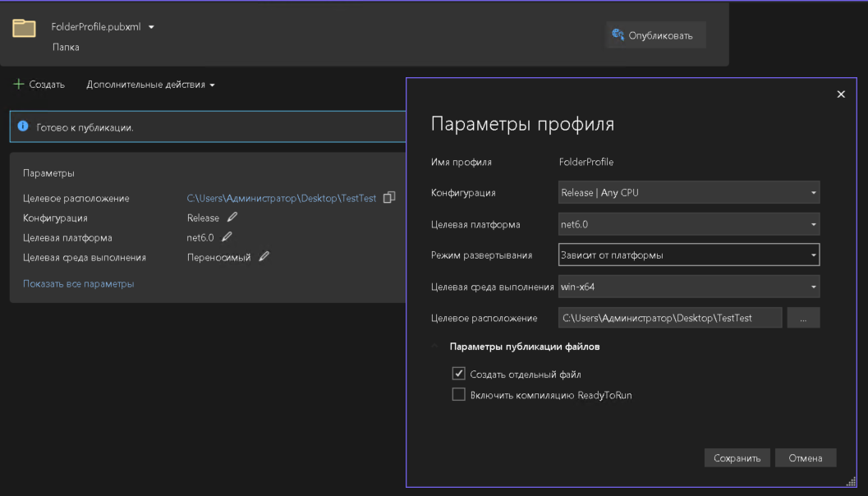The height and width of the screenshot is (496, 868).
Task: Collapse Параметры публикации файлов section
Action: click(436, 347)
